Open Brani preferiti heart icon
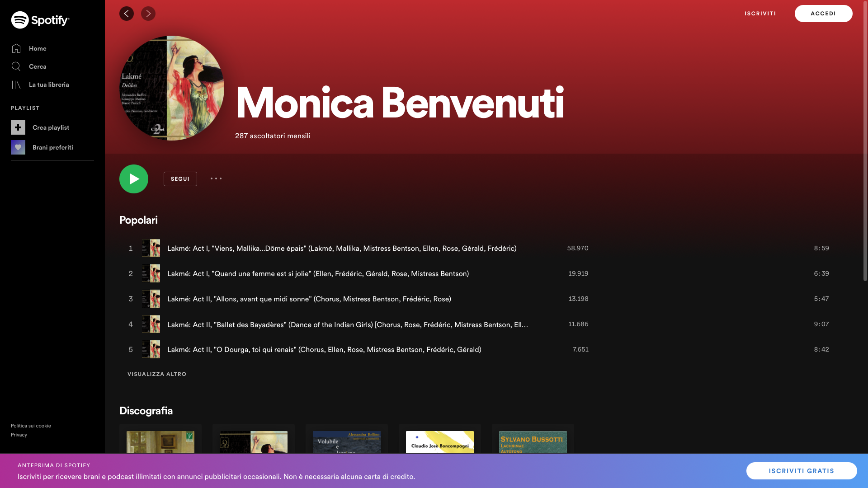Image resolution: width=868 pixels, height=488 pixels. click(x=18, y=147)
